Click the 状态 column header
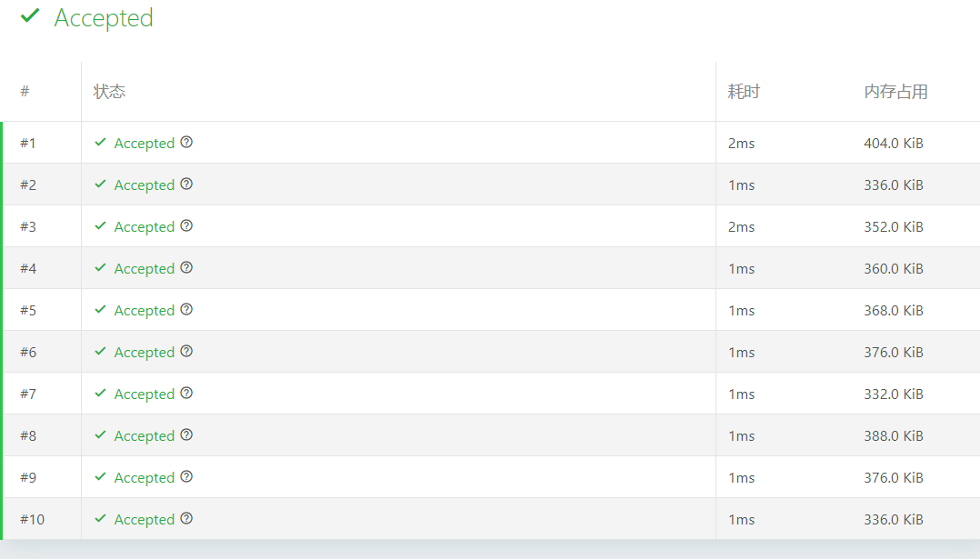 (x=109, y=92)
